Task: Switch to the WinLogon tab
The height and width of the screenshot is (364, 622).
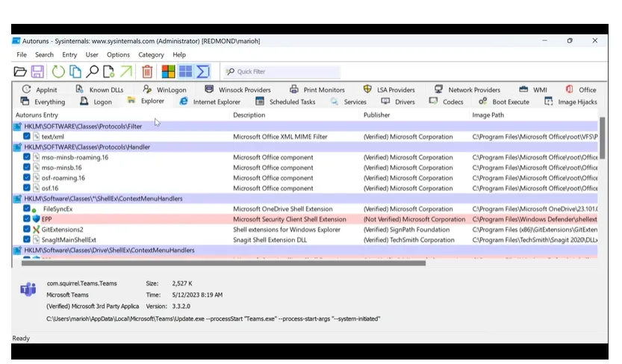Action: click(x=164, y=90)
